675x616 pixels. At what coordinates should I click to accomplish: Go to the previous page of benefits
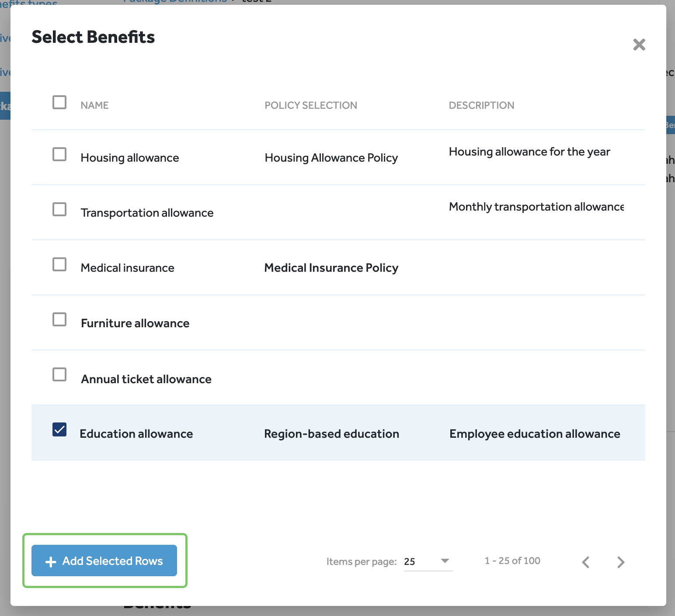[x=586, y=562]
